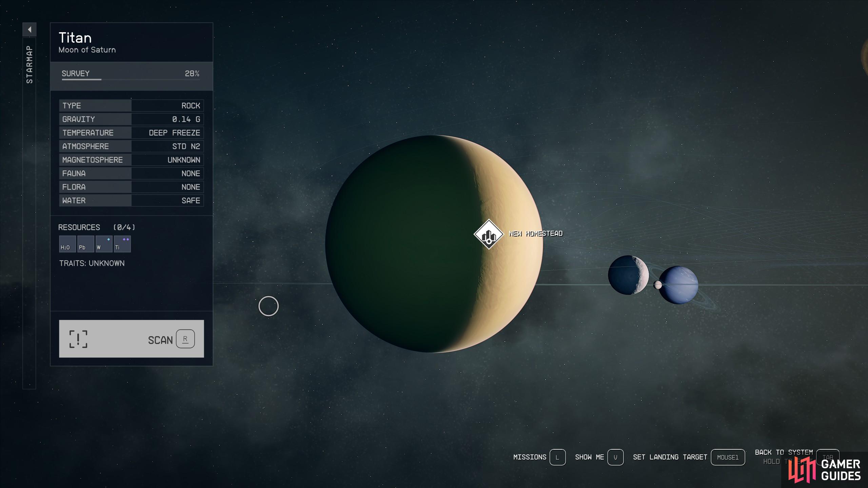Click the survey progress bar
Screen dimensions: 868x488
point(131,80)
